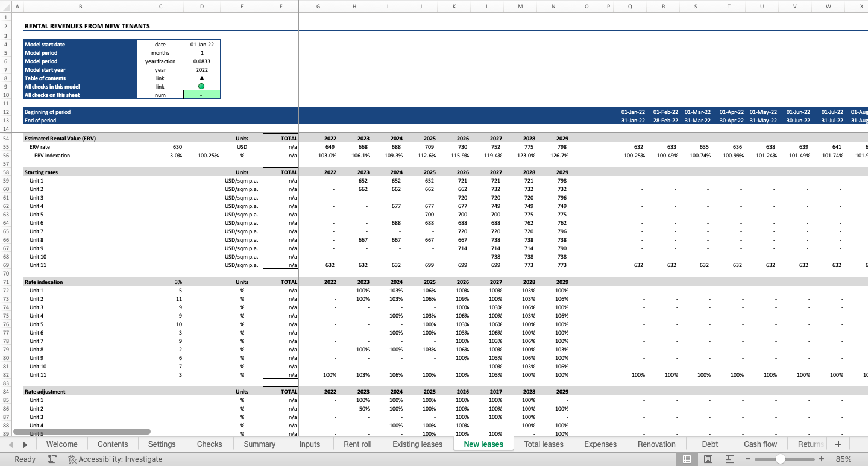Open the Existing leases worksheet

click(417, 444)
